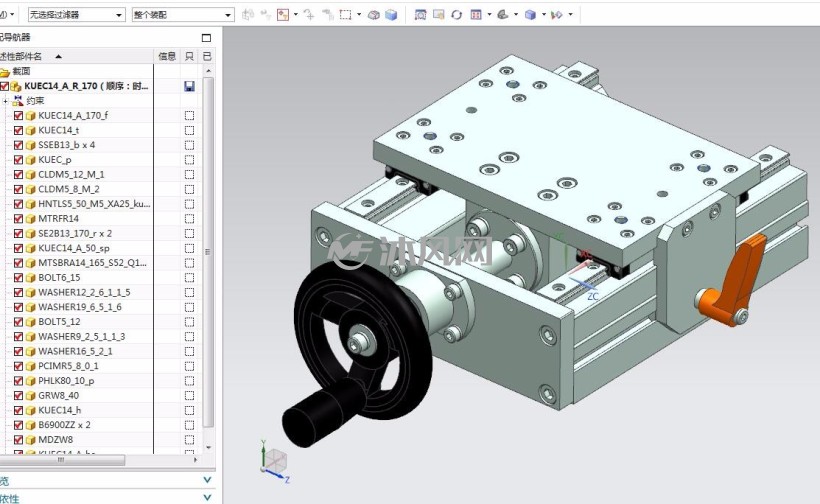
Task: Click the assembly icon of KUEC14_A_R_170
Action: (x=16, y=86)
